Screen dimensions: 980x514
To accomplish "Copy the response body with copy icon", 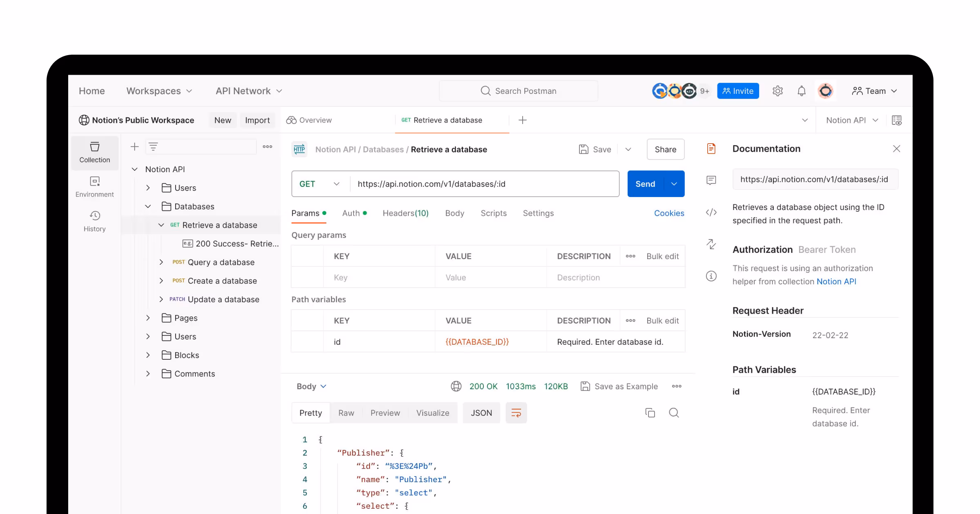I will [650, 413].
